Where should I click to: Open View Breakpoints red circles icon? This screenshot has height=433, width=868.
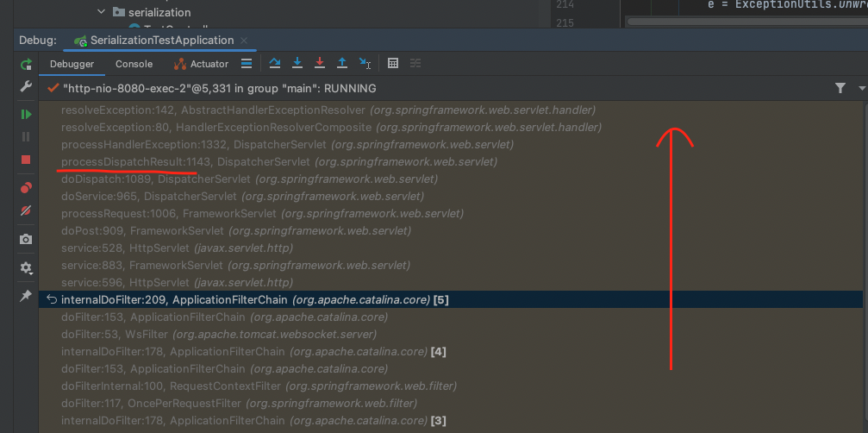pos(26,188)
